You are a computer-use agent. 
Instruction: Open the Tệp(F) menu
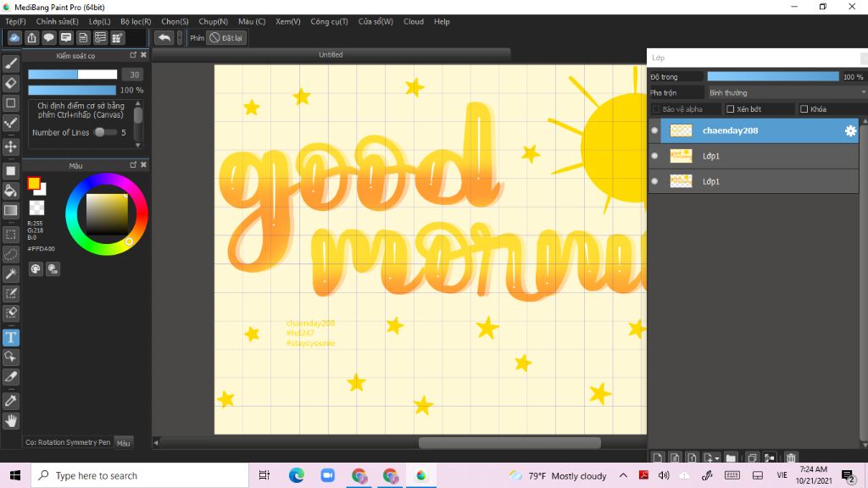pos(15,21)
